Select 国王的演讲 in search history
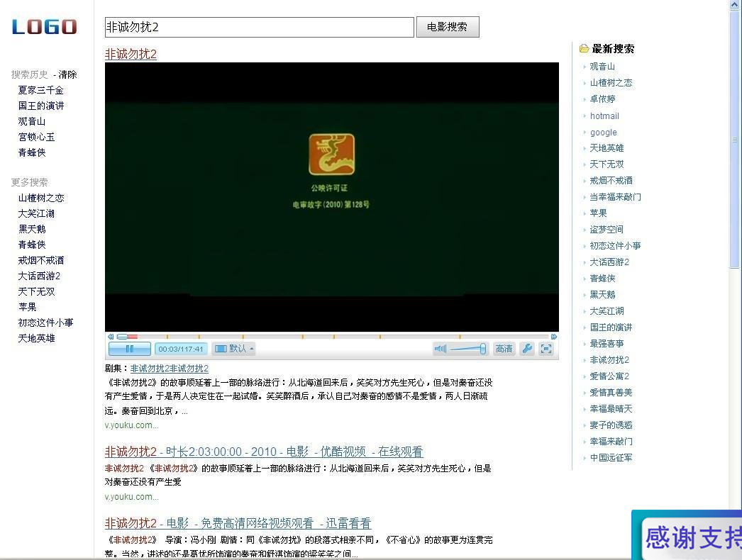This screenshot has width=742, height=560. (x=41, y=106)
